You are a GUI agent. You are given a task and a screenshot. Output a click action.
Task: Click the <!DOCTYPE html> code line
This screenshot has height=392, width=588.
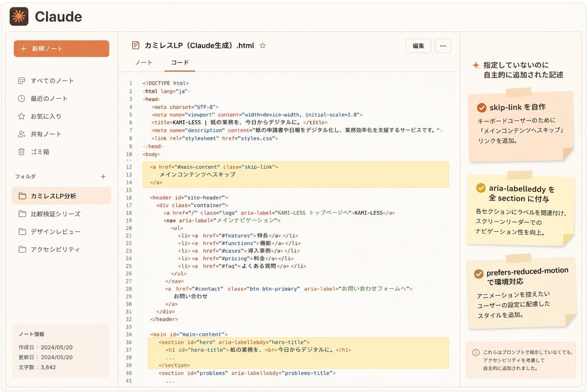[165, 83]
